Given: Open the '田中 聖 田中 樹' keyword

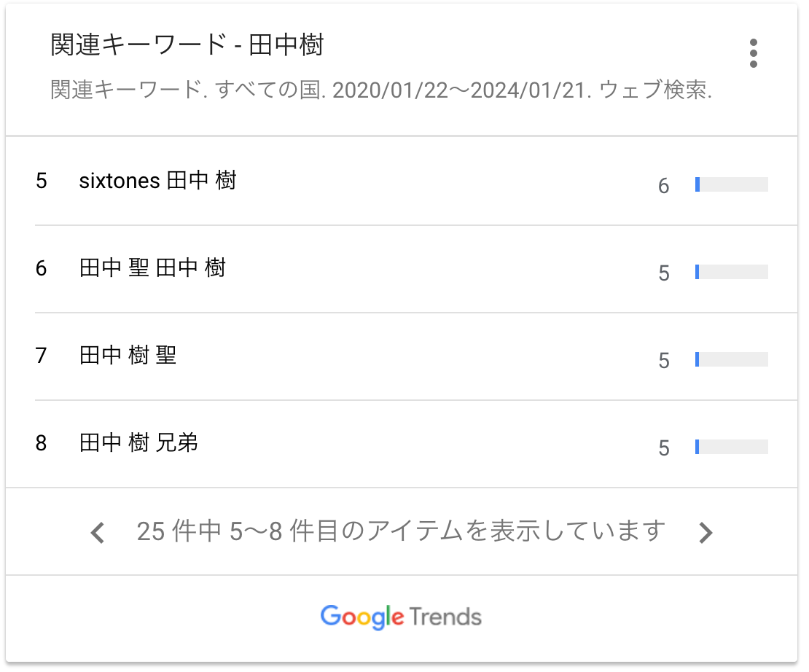Looking at the screenshot, I should click(152, 268).
